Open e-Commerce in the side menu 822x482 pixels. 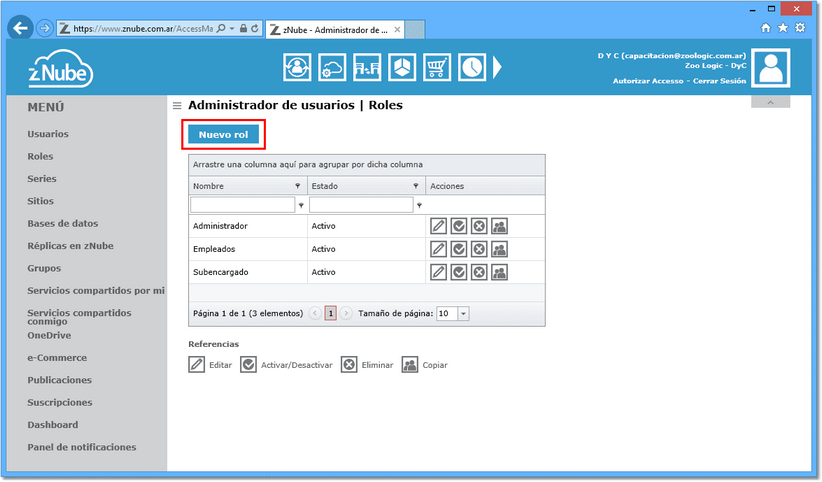(x=57, y=358)
